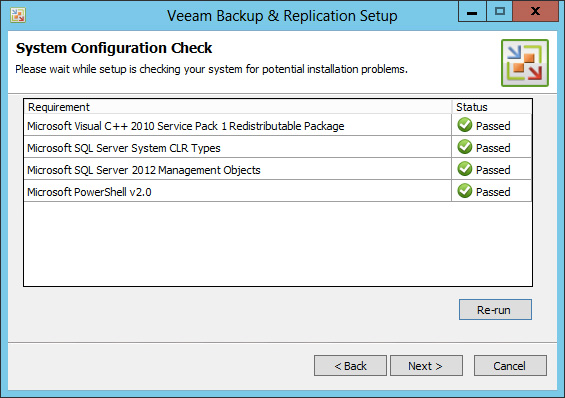Select the Microsoft Visual C++ 2010 requirement row

[x=278, y=125]
